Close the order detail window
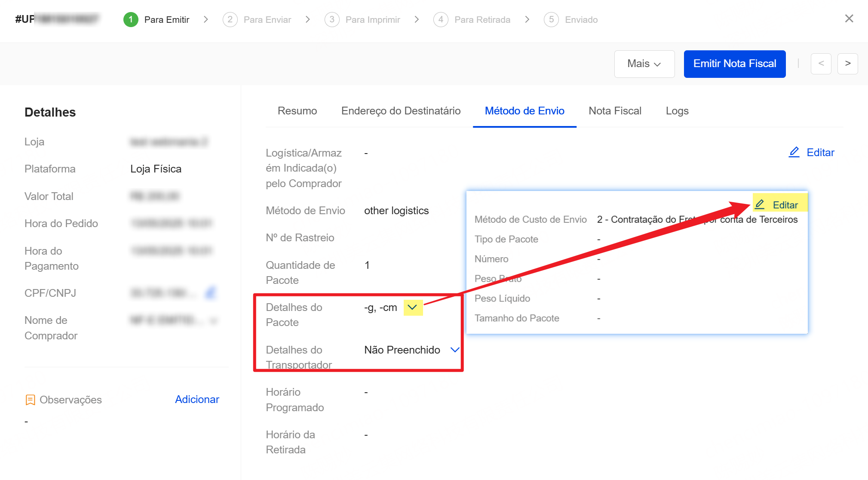868x480 pixels. point(849,18)
